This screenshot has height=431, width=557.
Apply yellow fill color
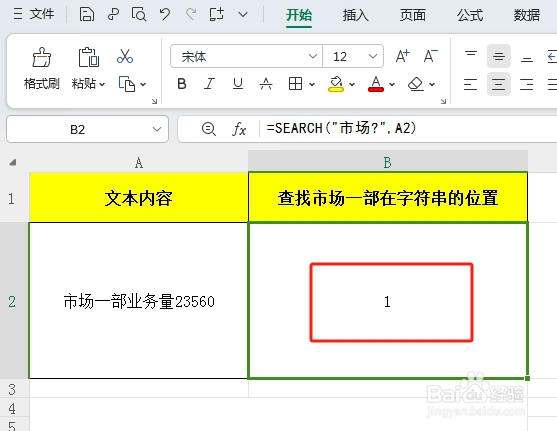tap(336, 84)
